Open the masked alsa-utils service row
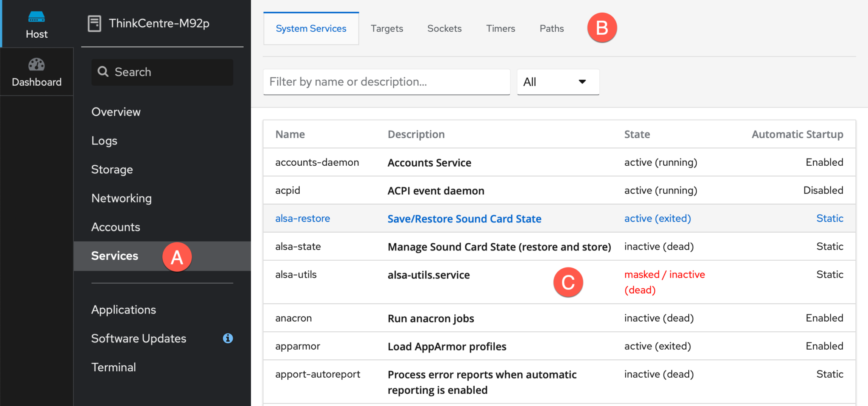Image resolution: width=868 pixels, height=406 pixels. pos(296,275)
